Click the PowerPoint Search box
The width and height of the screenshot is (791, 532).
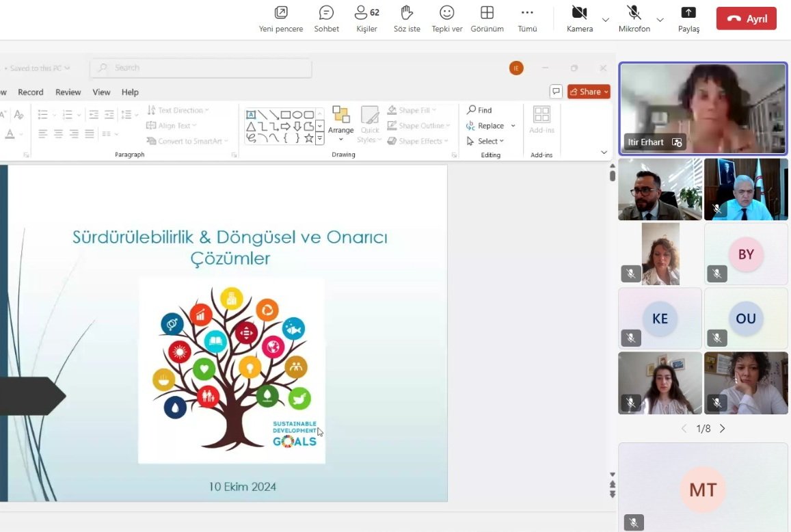pos(201,68)
